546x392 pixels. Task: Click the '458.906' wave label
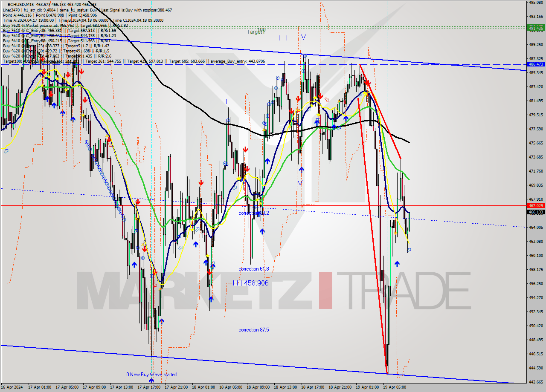pos(257,283)
